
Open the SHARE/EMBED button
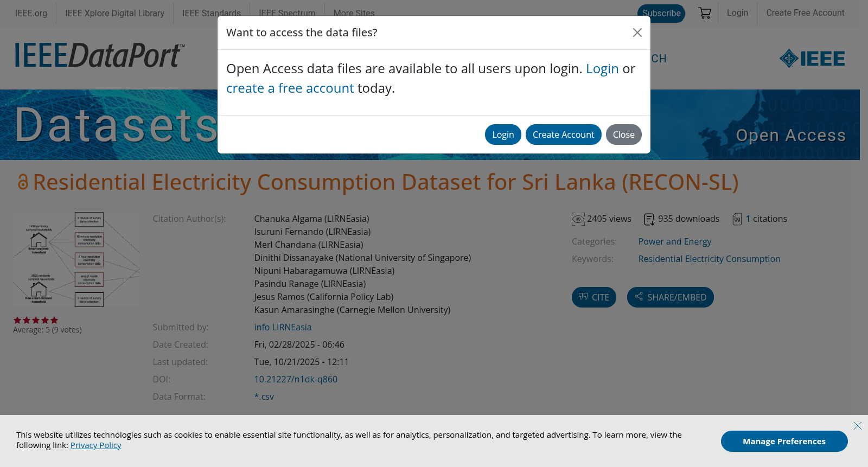[x=671, y=297]
